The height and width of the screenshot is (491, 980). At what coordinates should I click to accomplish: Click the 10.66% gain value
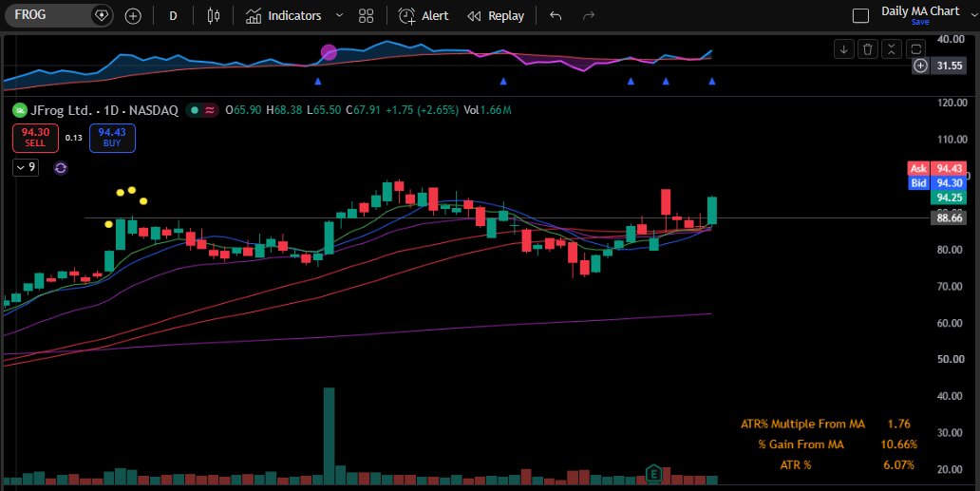(898, 444)
